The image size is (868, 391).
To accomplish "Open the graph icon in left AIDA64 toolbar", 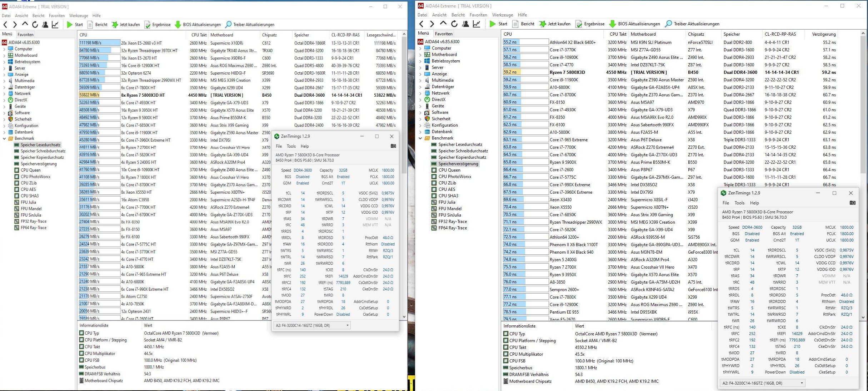I will (x=55, y=25).
